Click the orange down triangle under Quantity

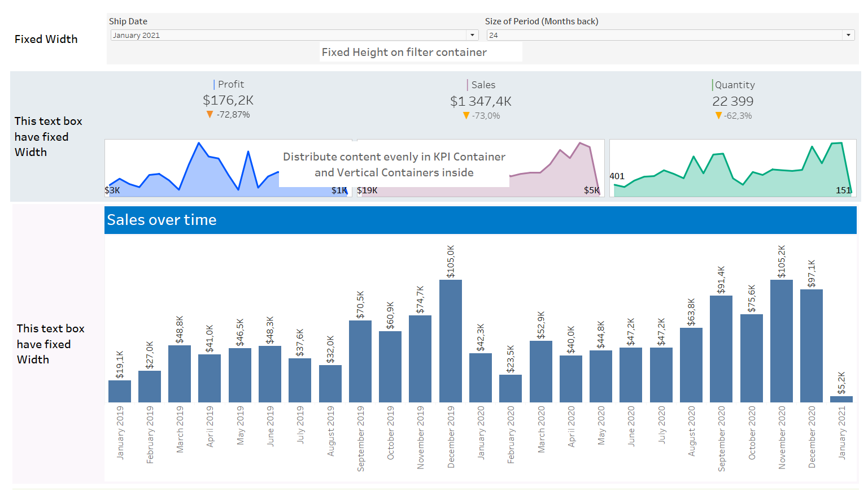(718, 116)
